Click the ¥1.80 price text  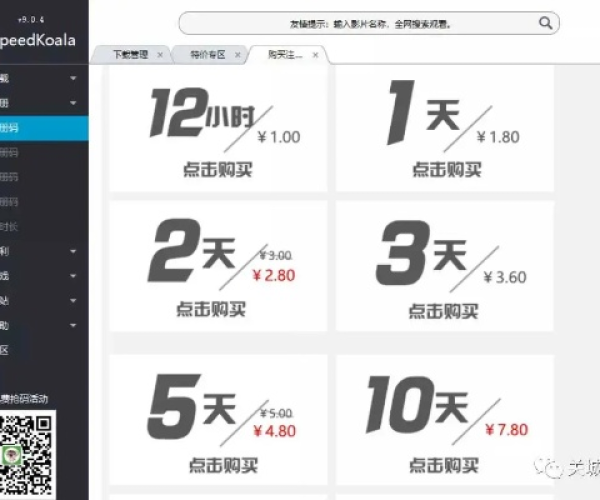(498, 137)
